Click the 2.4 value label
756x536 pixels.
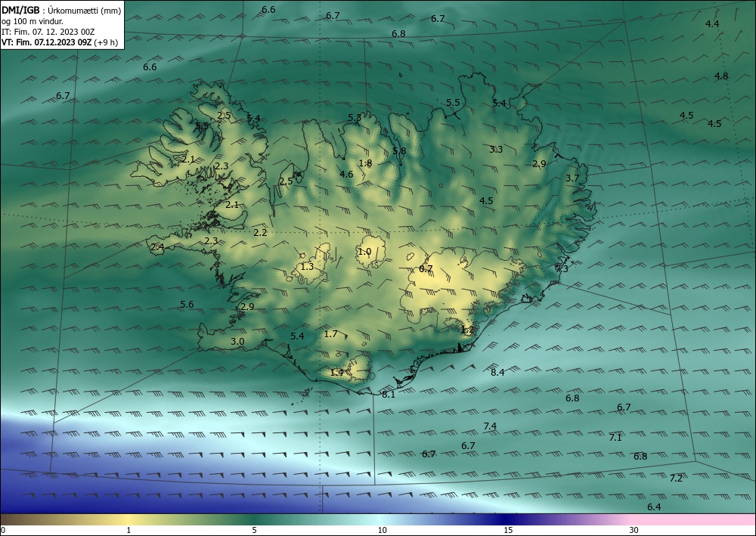pyautogui.click(x=158, y=247)
